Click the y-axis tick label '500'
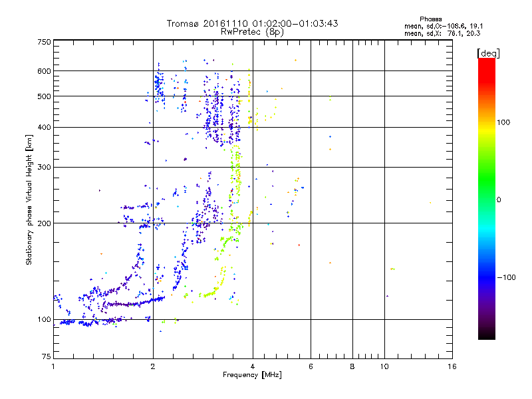The image size is (532, 399). [x=44, y=96]
